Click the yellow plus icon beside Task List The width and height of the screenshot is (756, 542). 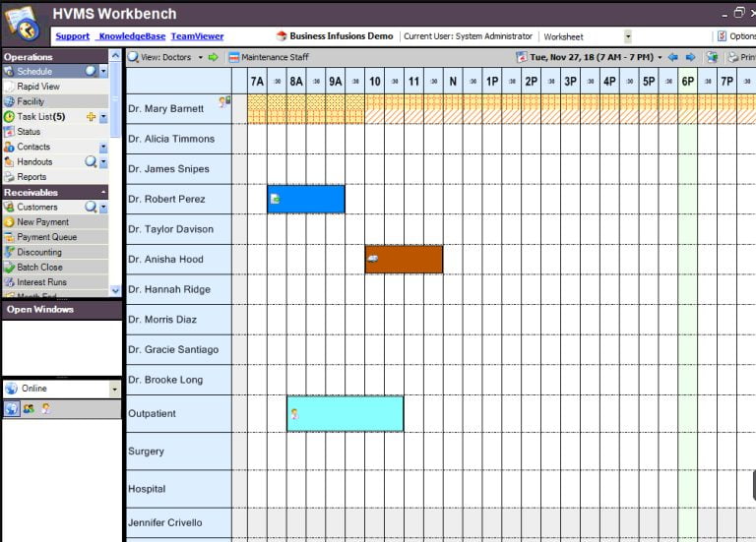(91, 117)
